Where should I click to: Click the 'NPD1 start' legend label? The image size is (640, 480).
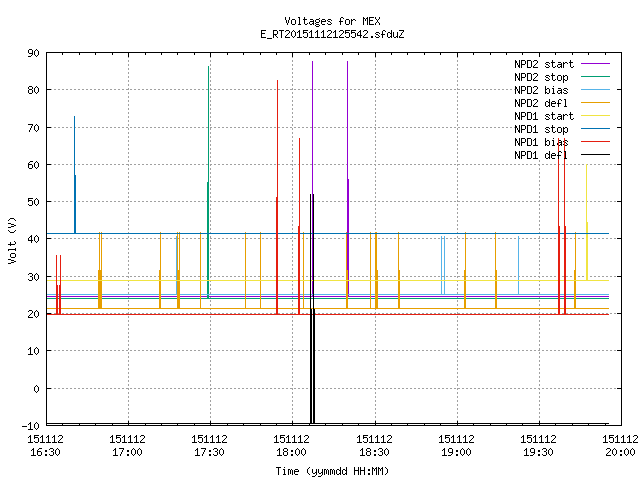(544, 116)
